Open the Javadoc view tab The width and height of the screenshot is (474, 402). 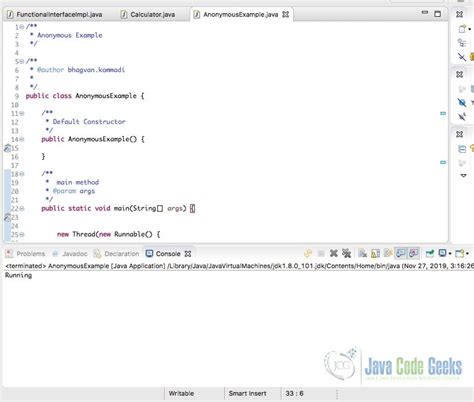(x=70, y=254)
